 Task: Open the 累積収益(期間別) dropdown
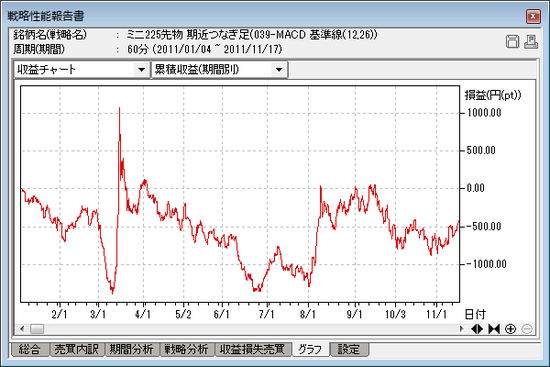219,69
